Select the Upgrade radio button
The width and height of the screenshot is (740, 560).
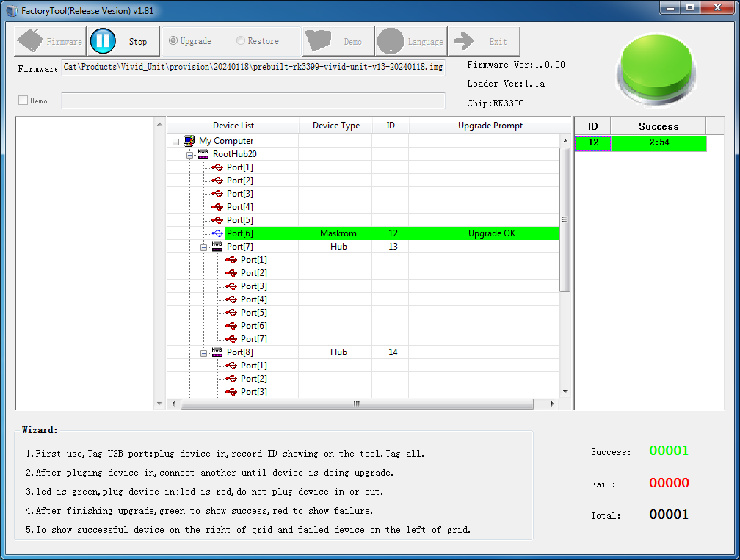[x=173, y=41]
